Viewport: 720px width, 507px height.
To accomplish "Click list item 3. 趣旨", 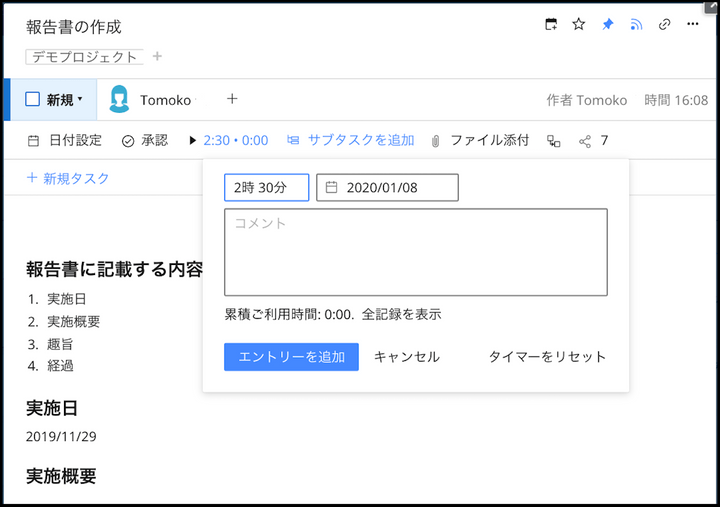I will click(x=50, y=344).
